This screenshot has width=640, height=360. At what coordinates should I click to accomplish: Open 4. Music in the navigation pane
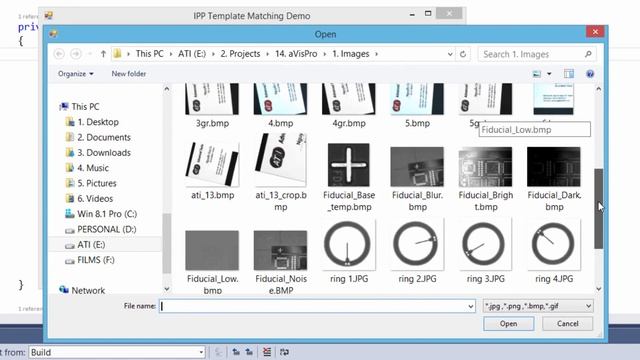pyautogui.click(x=93, y=168)
